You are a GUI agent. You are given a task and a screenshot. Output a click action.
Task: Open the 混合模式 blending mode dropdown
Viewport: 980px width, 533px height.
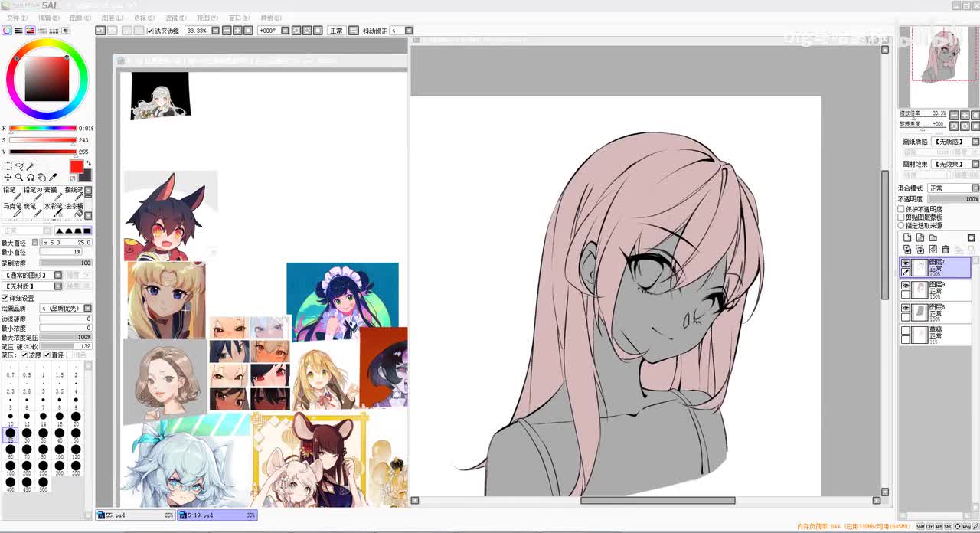(975, 188)
